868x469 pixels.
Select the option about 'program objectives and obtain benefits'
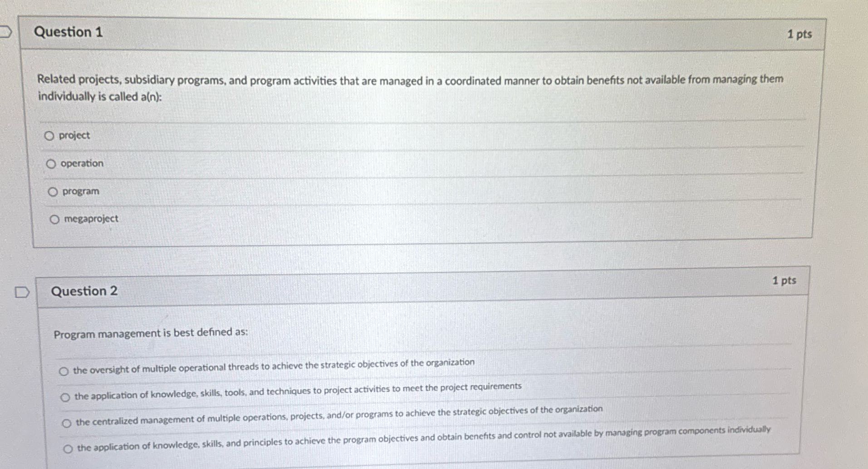[x=69, y=448]
